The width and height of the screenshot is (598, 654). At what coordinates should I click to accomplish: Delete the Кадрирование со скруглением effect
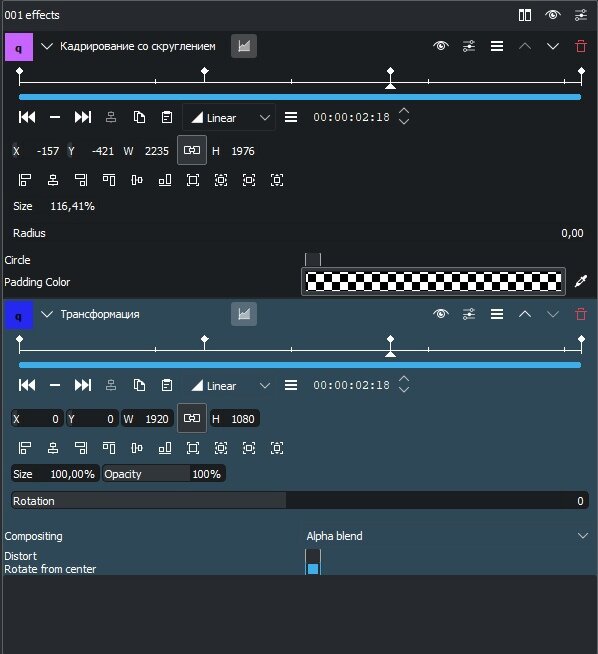[581, 46]
